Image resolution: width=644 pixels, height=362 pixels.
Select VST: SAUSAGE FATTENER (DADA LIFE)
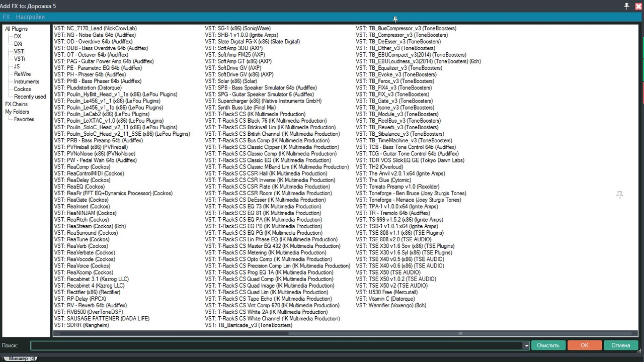102,318
